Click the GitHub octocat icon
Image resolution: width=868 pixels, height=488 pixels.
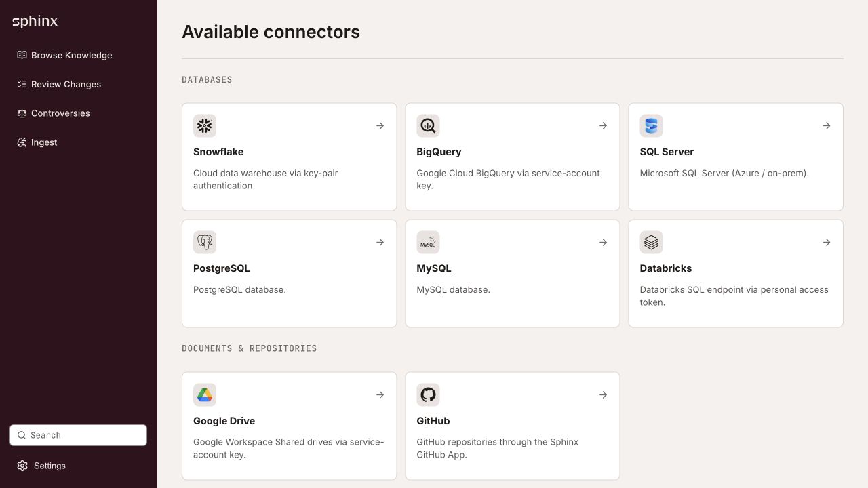(x=428, y=394)
